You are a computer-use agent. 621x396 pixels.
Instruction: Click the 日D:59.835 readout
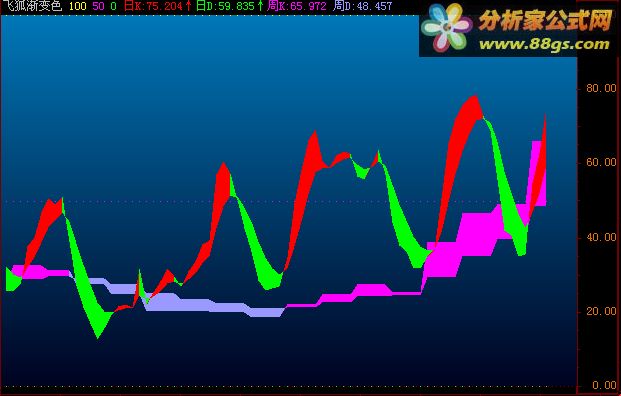225,6
